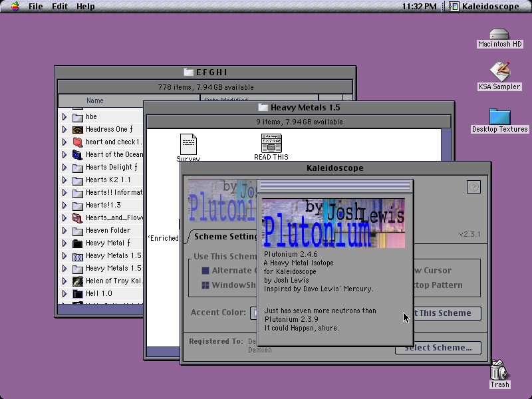The image size is (532, 399).
Task: Click the 11:32 PM menu bar clock
Action: 420,7
